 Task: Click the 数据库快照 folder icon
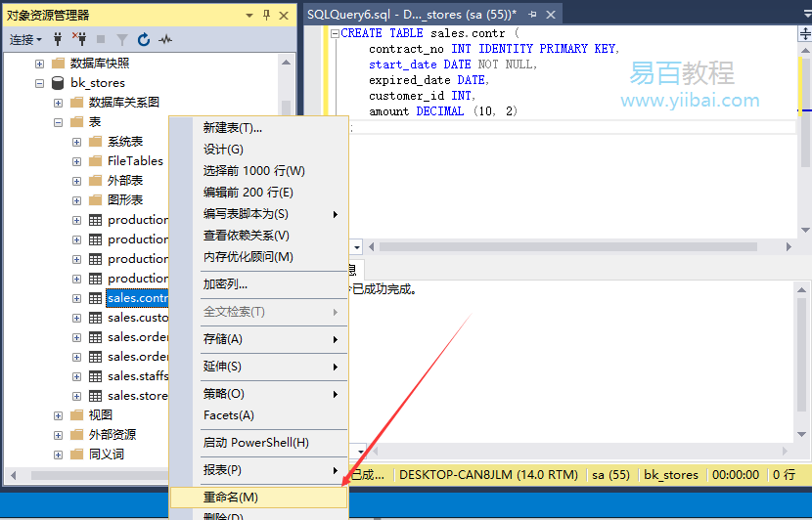tap(58, 64)
